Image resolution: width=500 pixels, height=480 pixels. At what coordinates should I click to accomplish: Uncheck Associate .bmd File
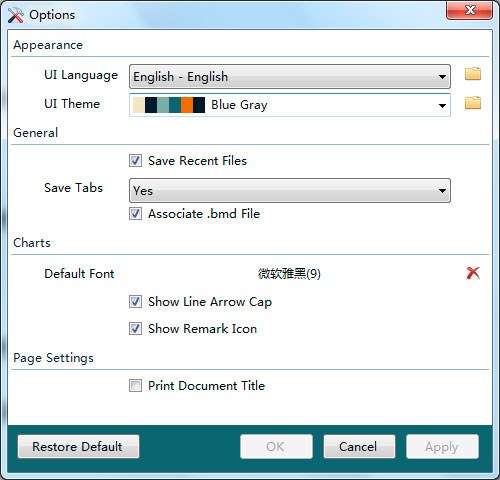(x=135, y=213)
